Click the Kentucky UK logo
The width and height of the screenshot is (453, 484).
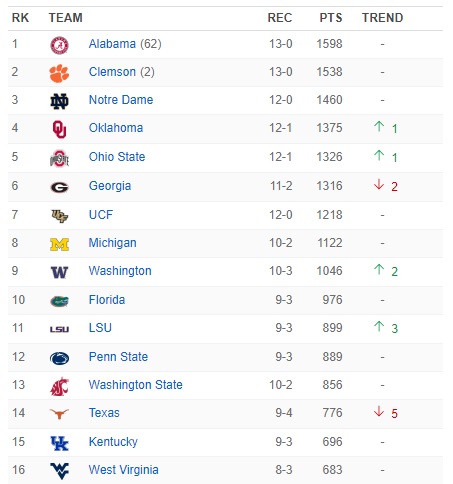click(59, 443)
